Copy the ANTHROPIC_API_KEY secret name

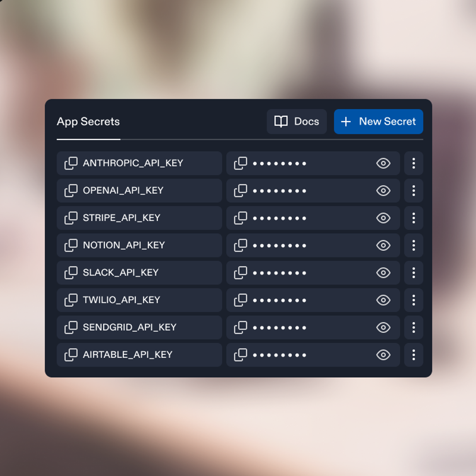(x=71, y=163)
